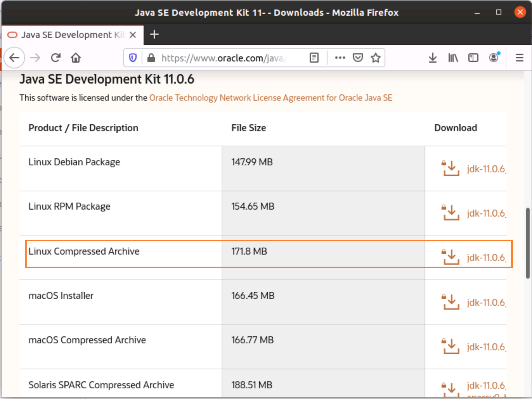Click the '154.65 MB' file size cell
The height and width of the screenshot is (399, 532).
[323, 213]
